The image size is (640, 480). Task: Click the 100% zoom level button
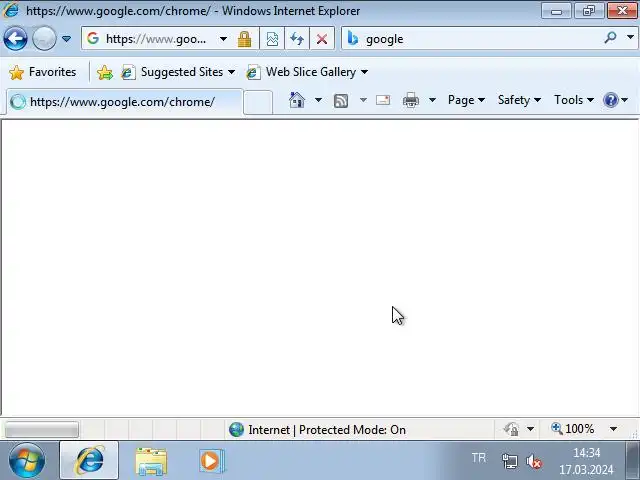click(572, 429)
